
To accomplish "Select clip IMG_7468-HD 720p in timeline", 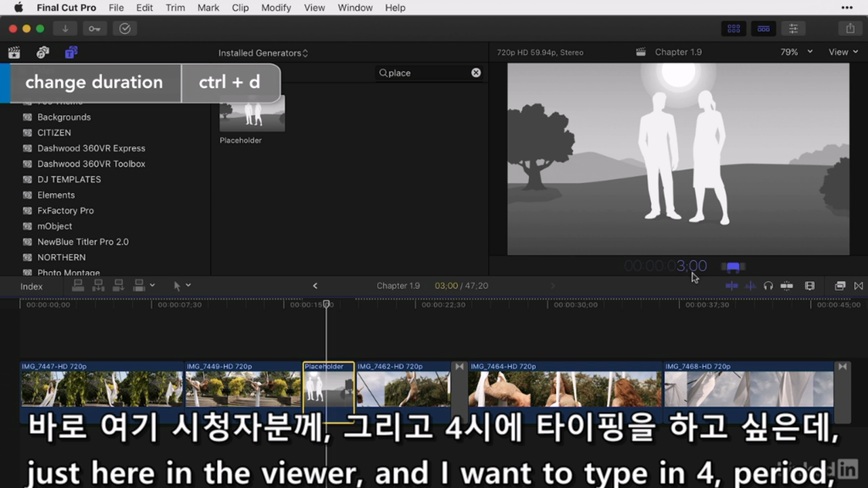I will [749, 392].
